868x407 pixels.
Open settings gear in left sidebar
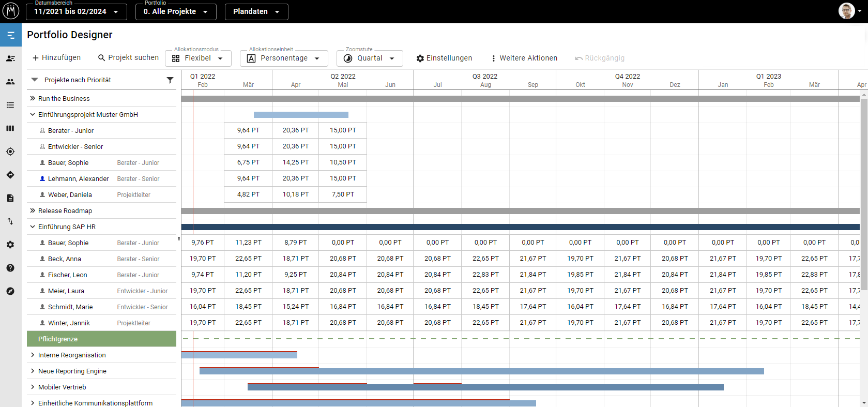pyautogui.click(x=10, y=245)
